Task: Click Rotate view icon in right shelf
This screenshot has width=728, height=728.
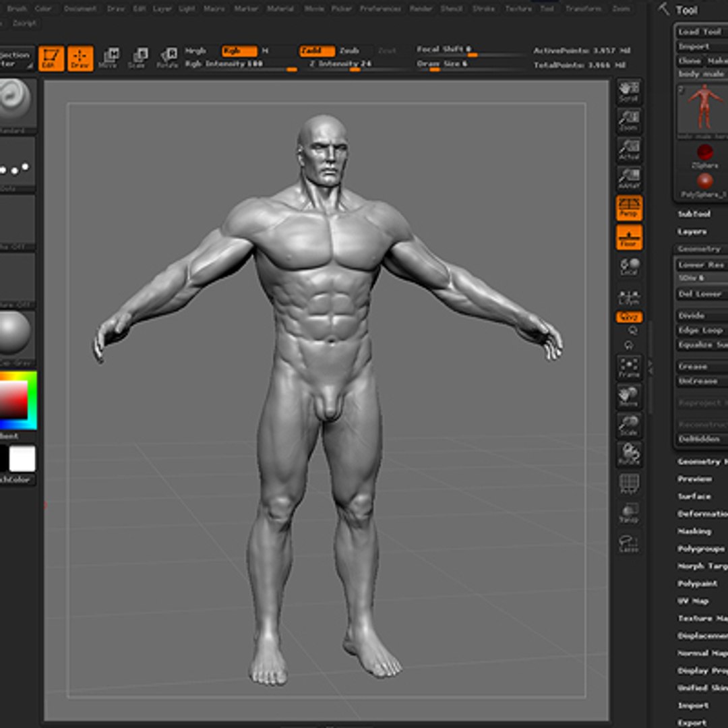Action: coord(629,454)
